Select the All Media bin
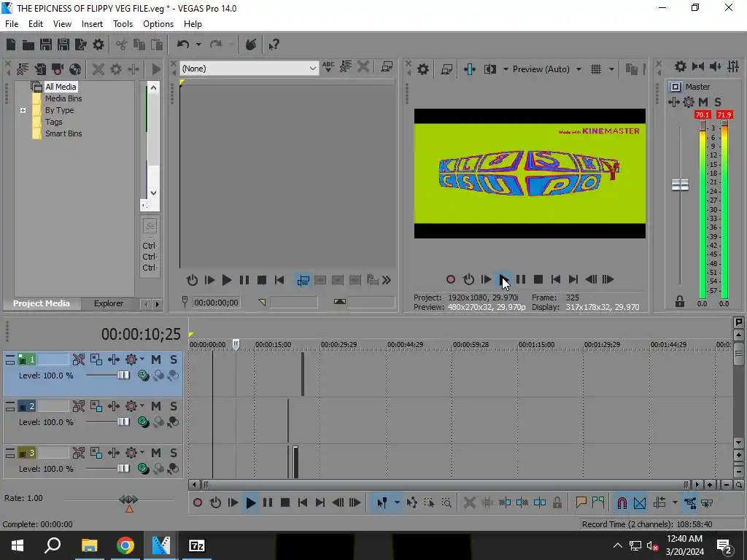The width and height of the screenshot is (747, 560). (61, 87)
